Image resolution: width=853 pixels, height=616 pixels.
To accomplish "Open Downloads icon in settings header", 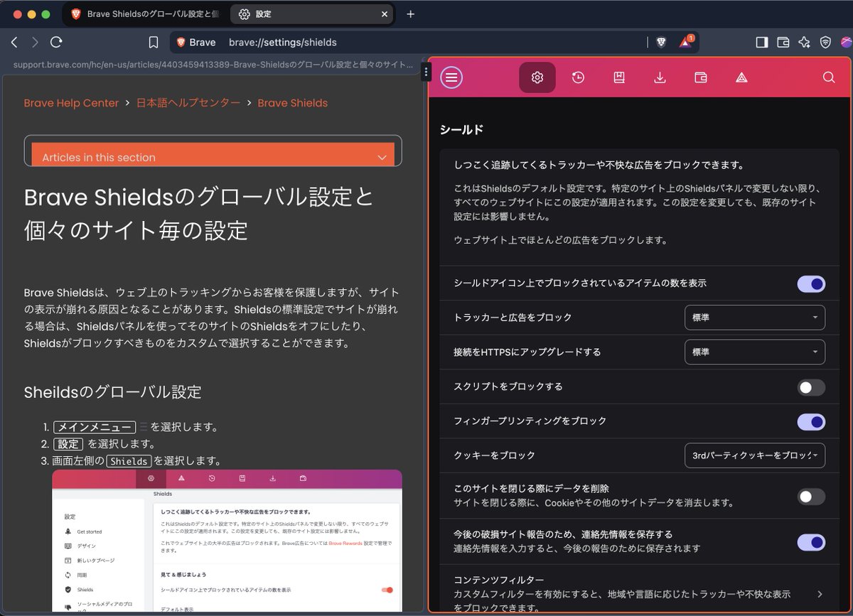I will [x=660, y=77].
